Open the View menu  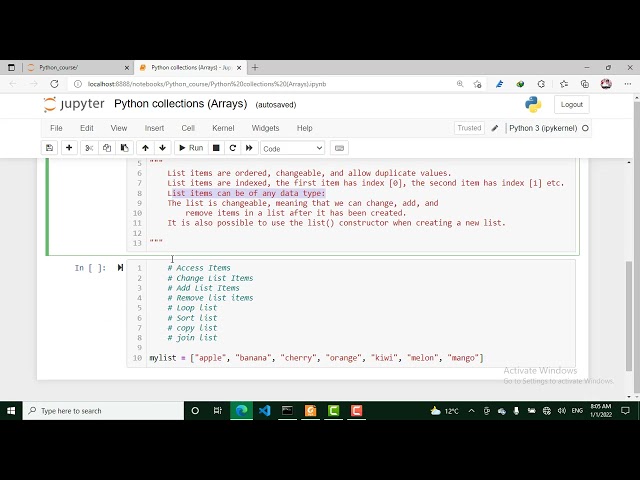[119, 128]
